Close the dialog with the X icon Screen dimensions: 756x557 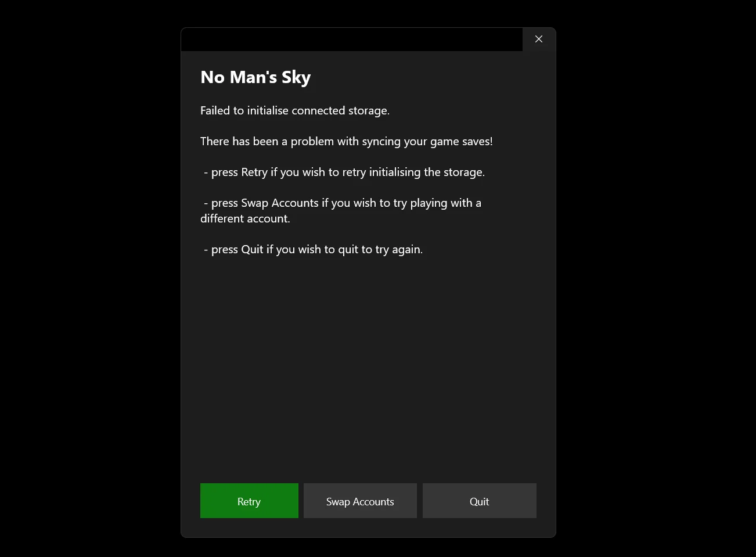(x=539, y=39)
